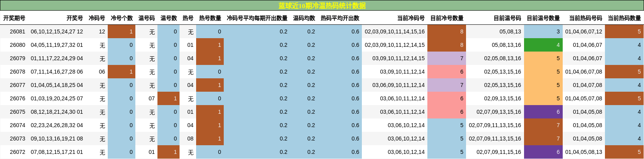Click draw numbers 02,23,24,26,28,32 04

pos(57,125)
